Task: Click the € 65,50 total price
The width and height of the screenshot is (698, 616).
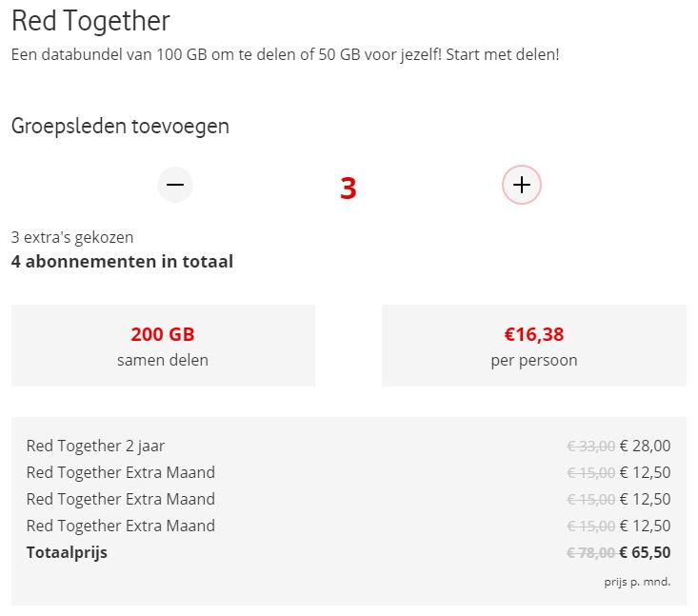Action: [x=645, y=552]
